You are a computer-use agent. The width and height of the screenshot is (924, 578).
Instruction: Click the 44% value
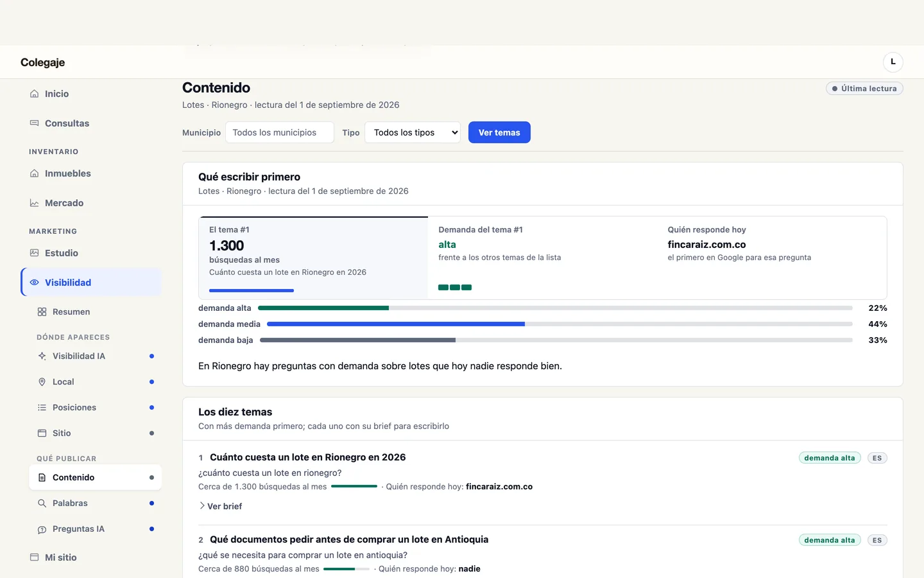point(878,324)
